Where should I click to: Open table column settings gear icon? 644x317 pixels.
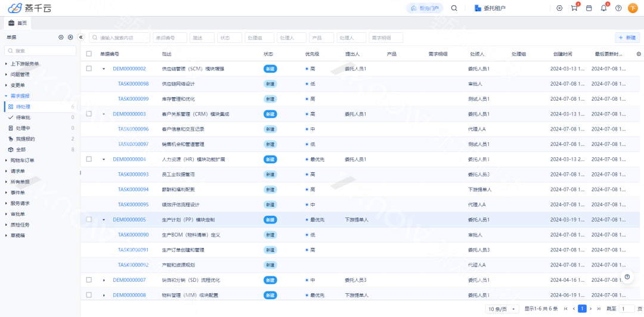639,54
